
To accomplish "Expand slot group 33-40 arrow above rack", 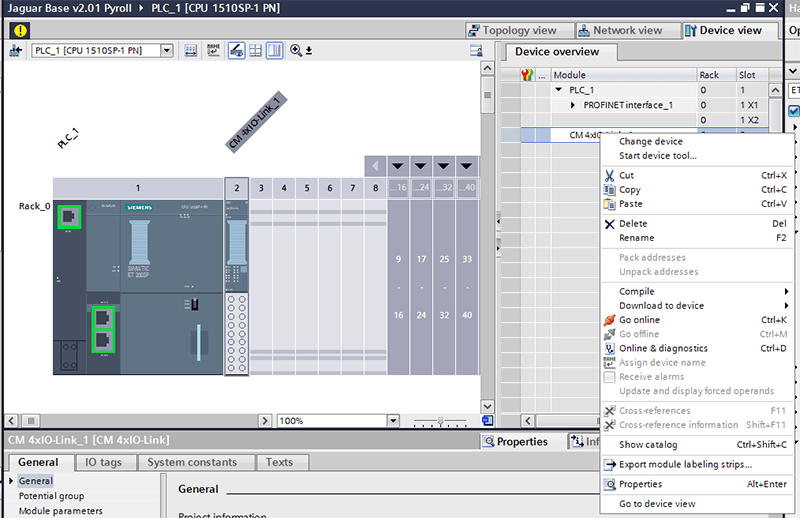I will [x=466, y=166].
